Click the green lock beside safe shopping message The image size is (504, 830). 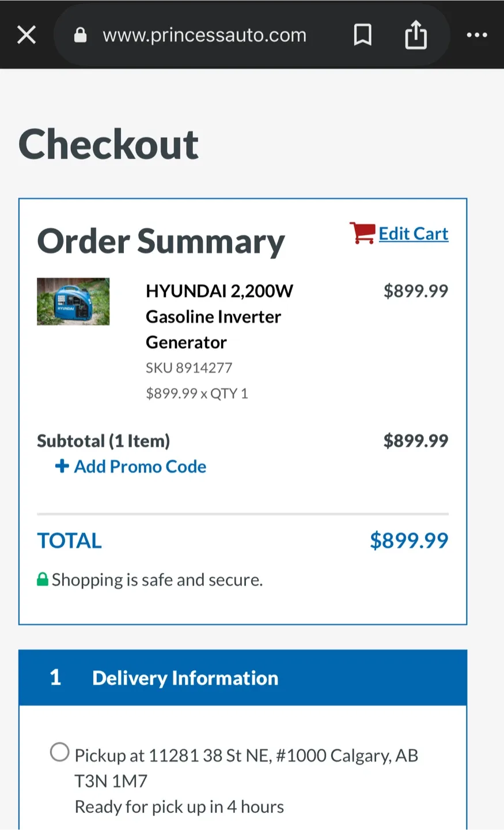point(43,579)
